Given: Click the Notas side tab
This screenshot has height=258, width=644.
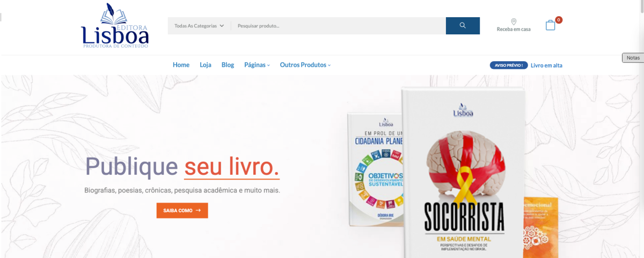Looking at the screenshot, I should [x=633, y=58].
